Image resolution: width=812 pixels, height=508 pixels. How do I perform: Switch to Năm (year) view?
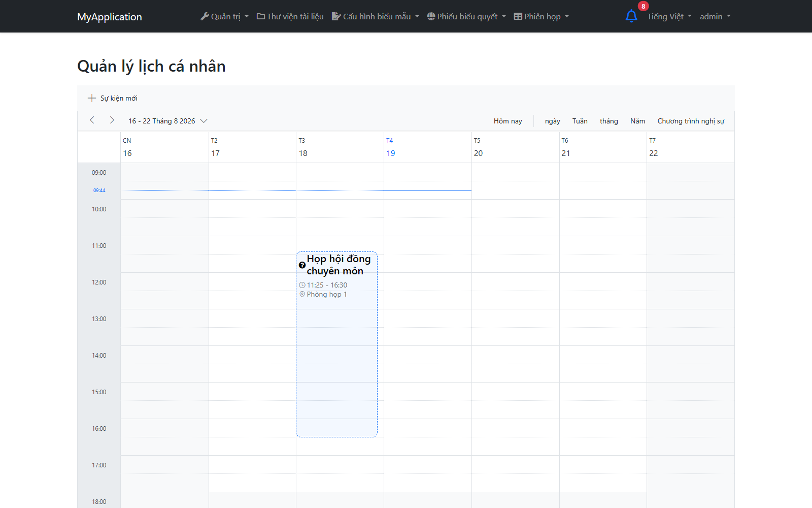click(637, 121)
